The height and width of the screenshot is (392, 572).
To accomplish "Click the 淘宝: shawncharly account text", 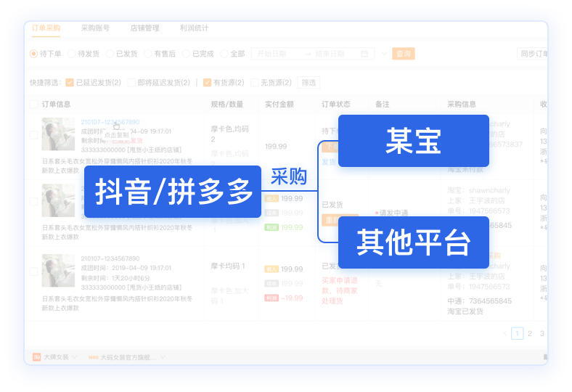I will coord(478,190).
